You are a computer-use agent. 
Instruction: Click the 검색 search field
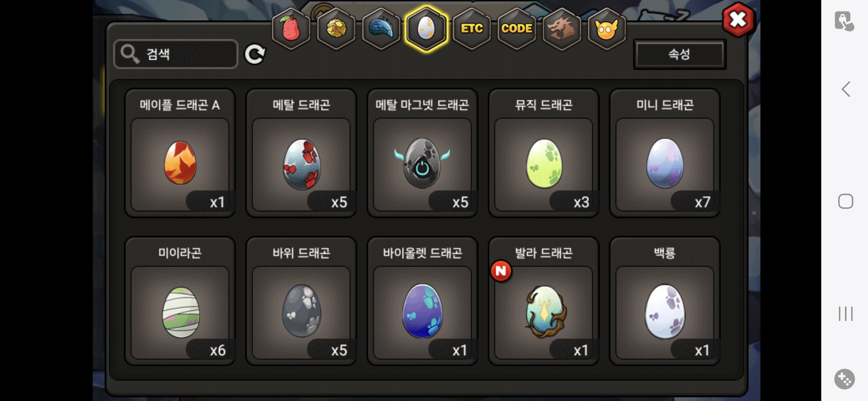[176, 54]
